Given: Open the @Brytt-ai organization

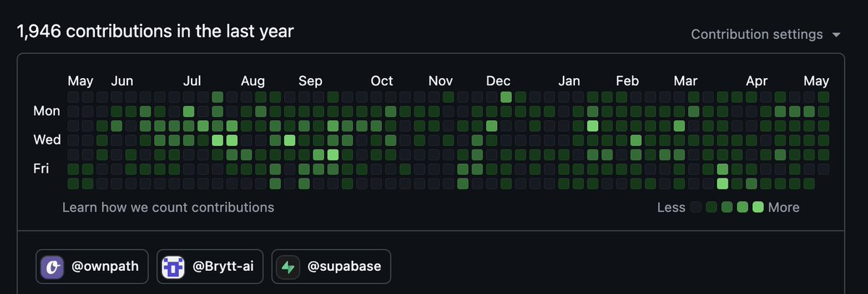Looking at the screenshot, I should pyautogui.click(x=210, y=267).
